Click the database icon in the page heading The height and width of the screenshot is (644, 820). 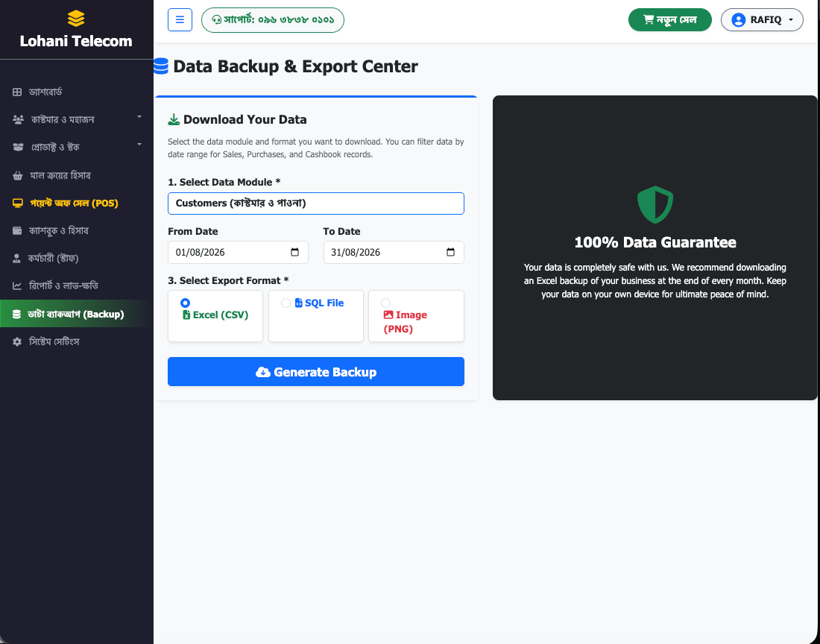tap(161, 66)
